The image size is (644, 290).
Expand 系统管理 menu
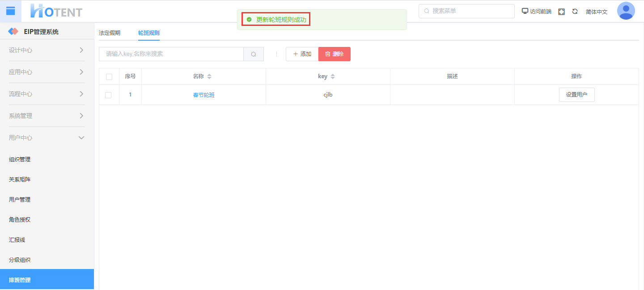(47, 116)
